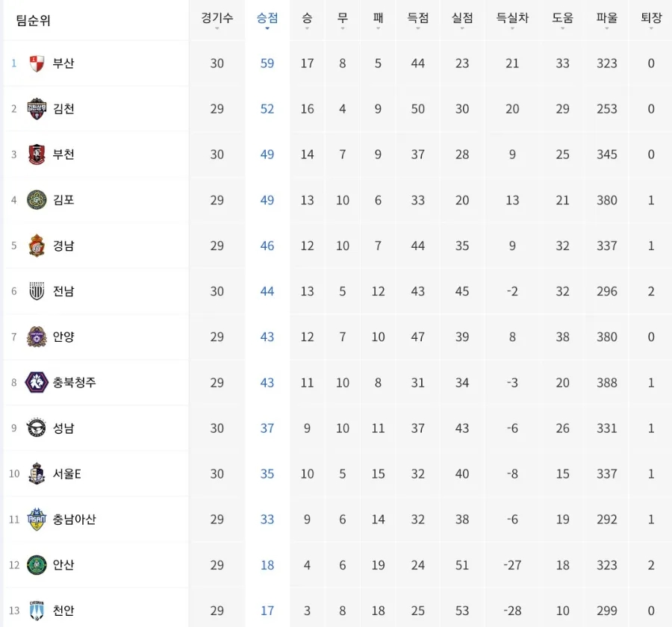Sort table by 경기수 column
The image size is (672, 627).
(x=217, y=19)
